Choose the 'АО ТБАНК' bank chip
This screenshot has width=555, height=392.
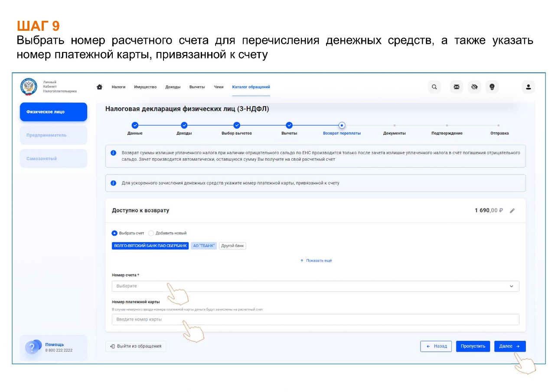click(x=203, y=246)
